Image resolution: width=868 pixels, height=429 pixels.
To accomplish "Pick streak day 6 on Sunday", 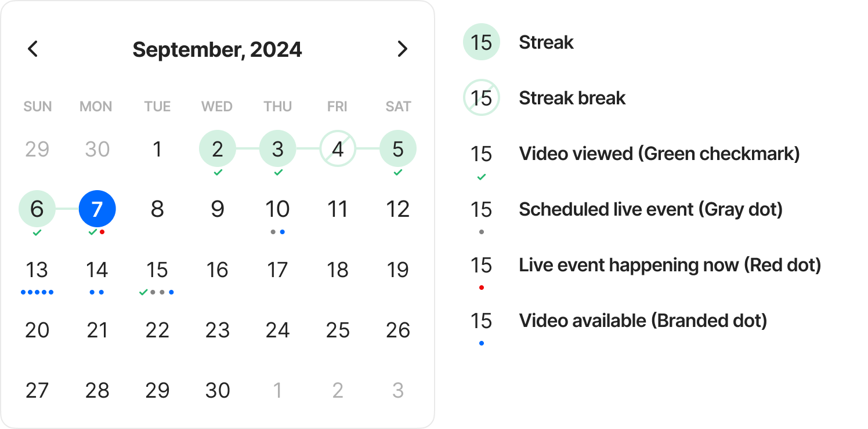I will [x=37, y=209].
